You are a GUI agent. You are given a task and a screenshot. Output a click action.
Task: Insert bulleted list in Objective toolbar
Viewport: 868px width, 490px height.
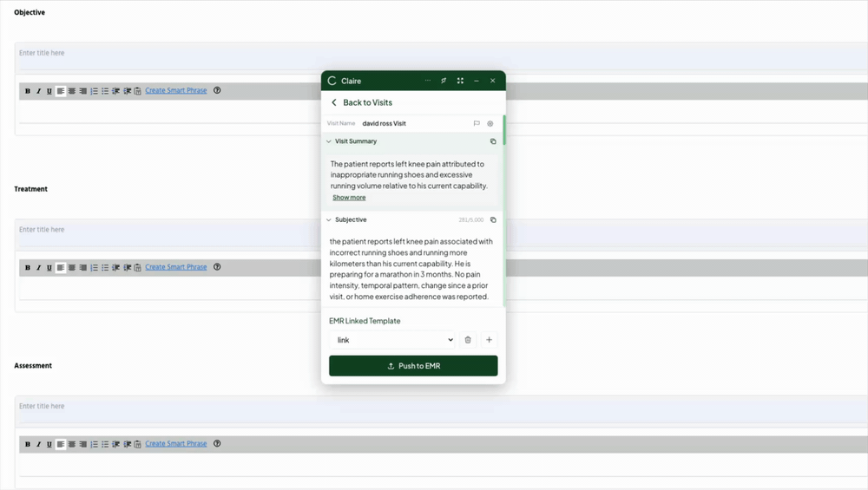point(105,91)
